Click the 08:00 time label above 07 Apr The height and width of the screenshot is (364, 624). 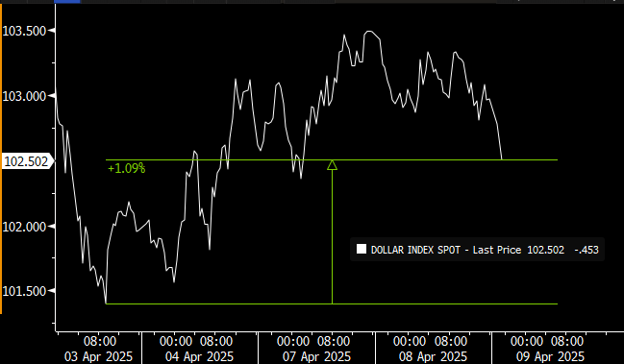334,341
